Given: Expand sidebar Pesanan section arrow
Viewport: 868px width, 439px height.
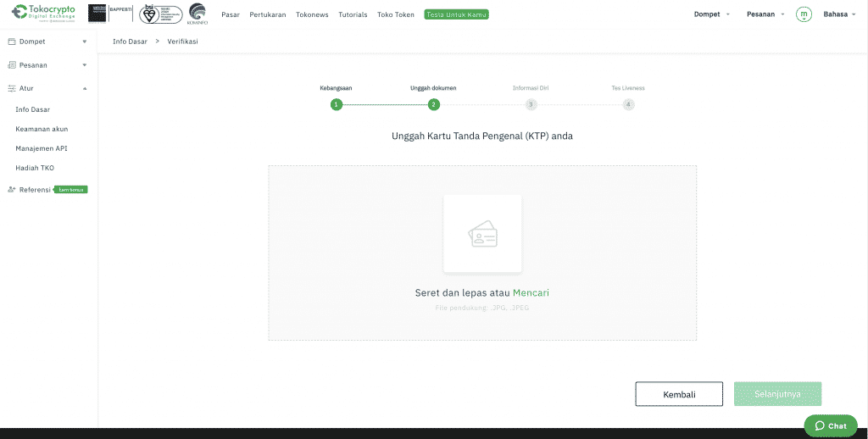Looking at the screenshot, I should coord(85,64).
